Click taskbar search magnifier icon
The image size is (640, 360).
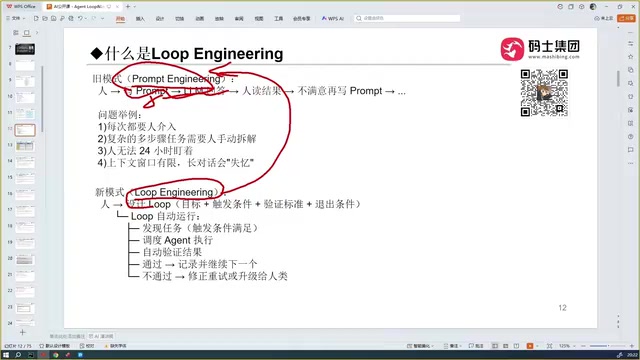click(18, 355)
